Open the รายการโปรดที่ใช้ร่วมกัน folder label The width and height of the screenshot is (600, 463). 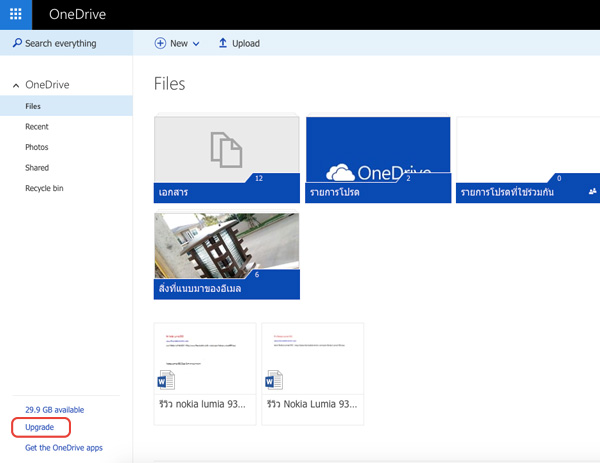click(x=507, y=192)
